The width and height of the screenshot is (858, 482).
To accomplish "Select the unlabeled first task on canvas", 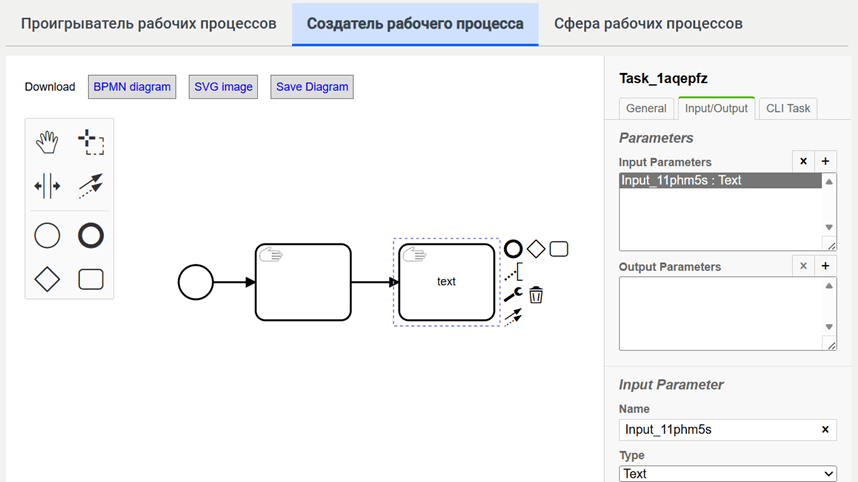I will click(303, 282).
